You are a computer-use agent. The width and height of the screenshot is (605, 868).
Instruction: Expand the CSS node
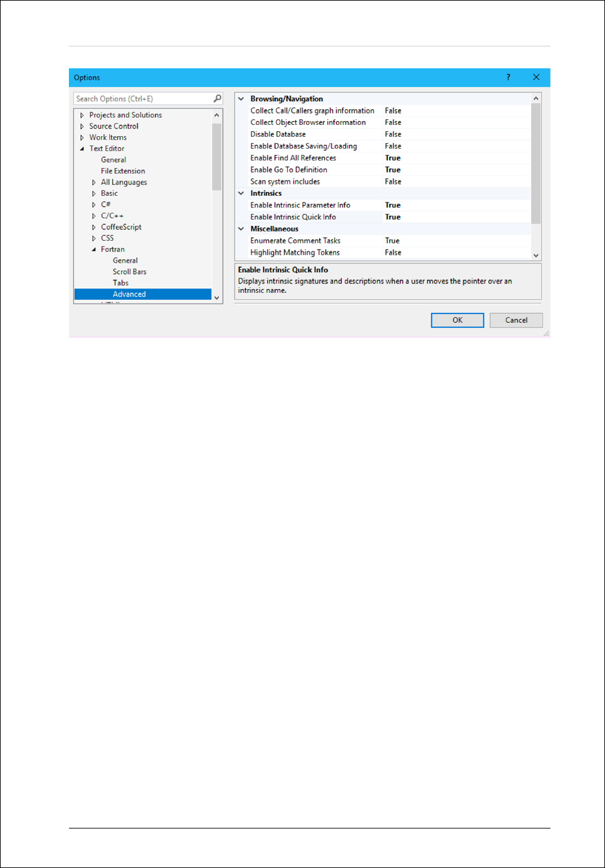(94, 238)
